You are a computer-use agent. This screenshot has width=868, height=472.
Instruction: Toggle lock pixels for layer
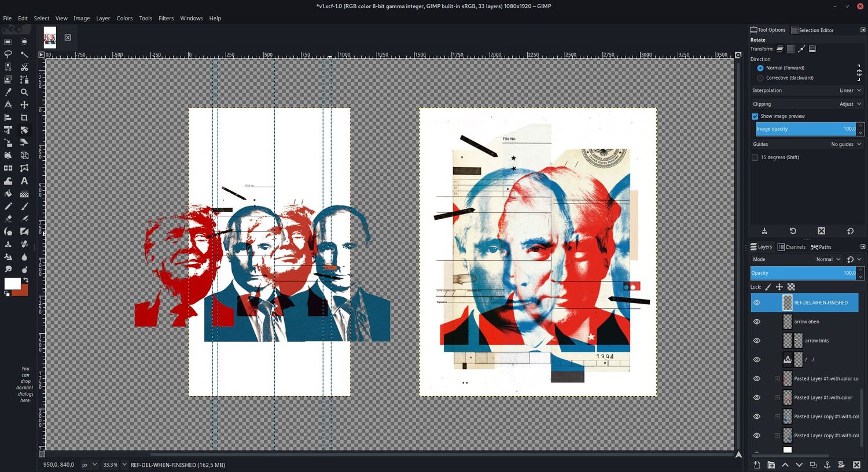(768, 287)
